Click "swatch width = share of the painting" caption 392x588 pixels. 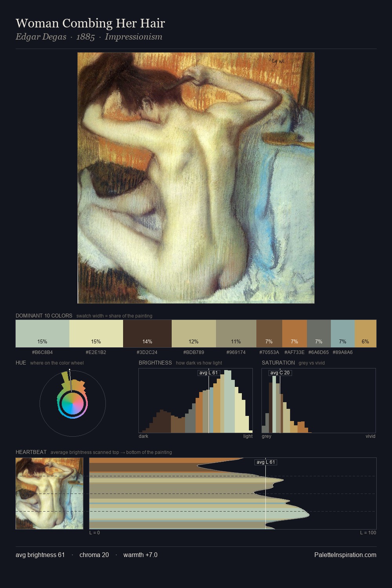pyautogui.click(x=114, y=316)
